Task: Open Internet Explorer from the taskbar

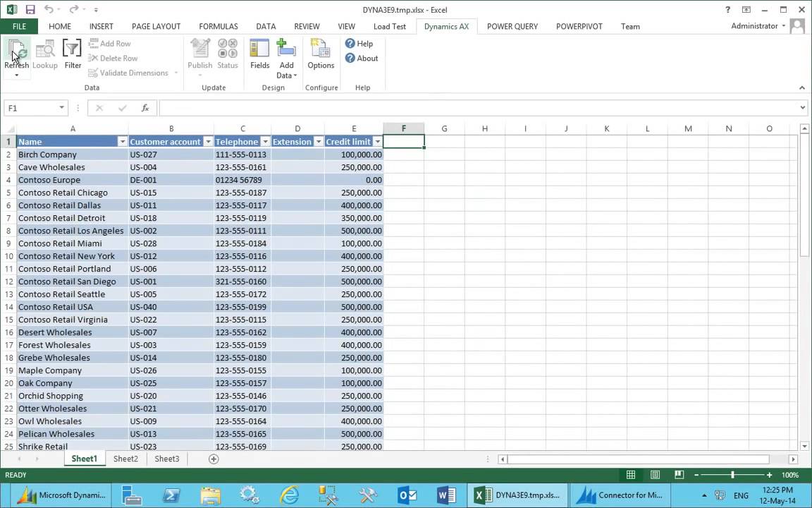Action: pyautogui.click(x=289, y=495)
